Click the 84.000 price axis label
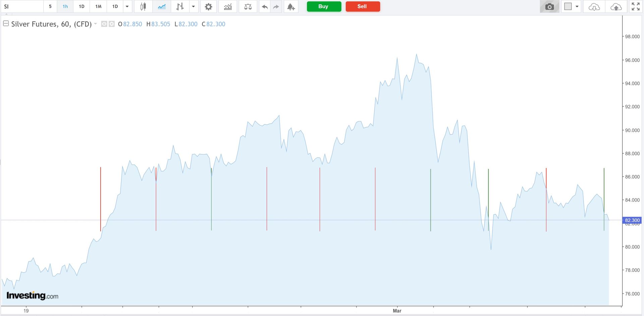644x316 pixels. pyautogui.click(x=632, y=200)
